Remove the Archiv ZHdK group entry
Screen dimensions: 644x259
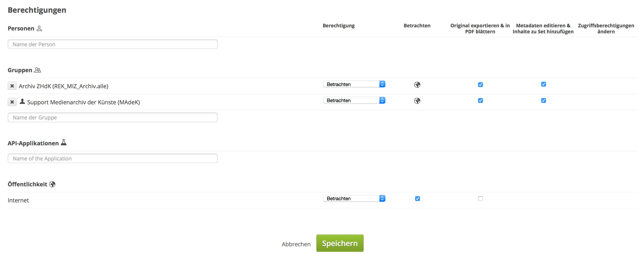point(12,86)
